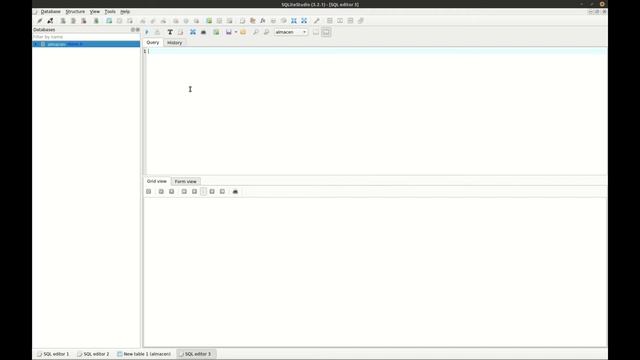This screenshot has height=360, width=640.
Task: Open the dropdown arrow beside the save icon
Action: pyautogui.click(x=236, y=32)
